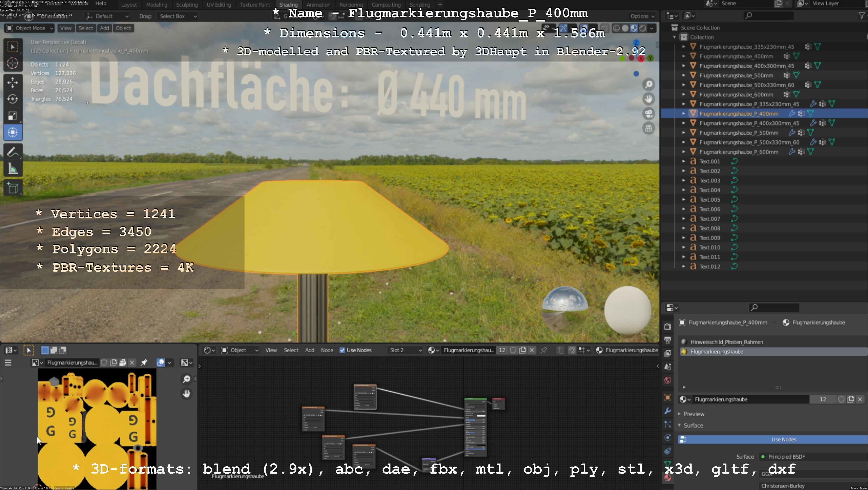Image resolution: width=868 pixels, height=490 pixels.
Task: Select the Move tool
Action: (13, 83)
